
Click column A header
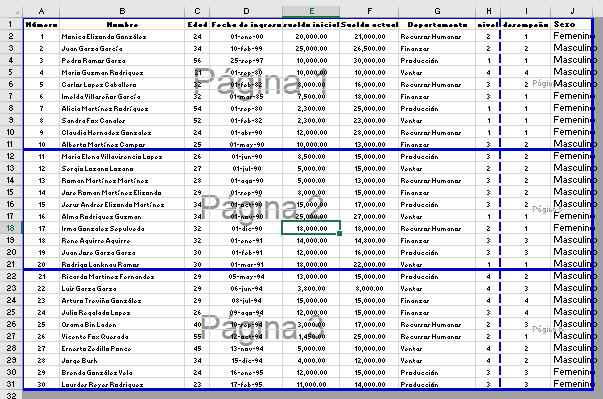coord(41,11)
